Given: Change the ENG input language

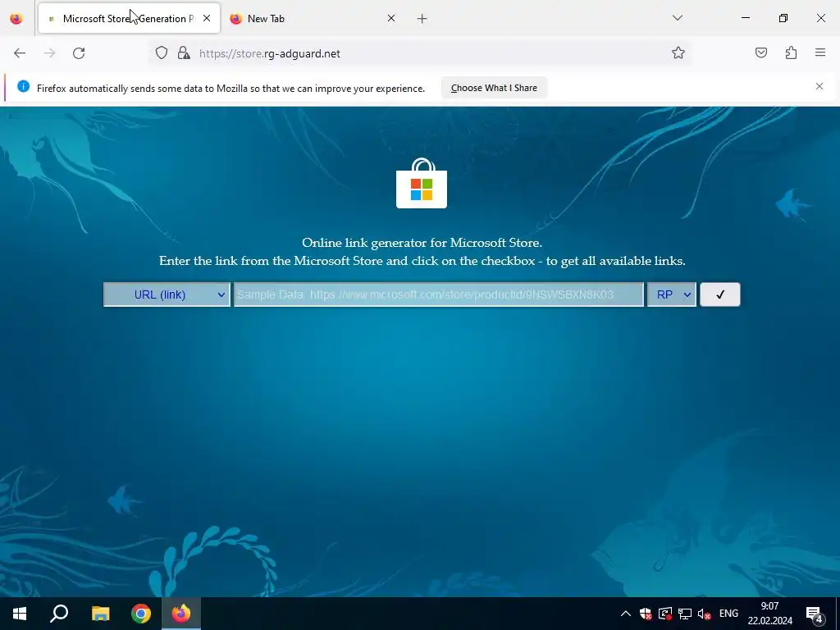Looking at the screenshot, I should pyautogui.click(x=728, y=614).
